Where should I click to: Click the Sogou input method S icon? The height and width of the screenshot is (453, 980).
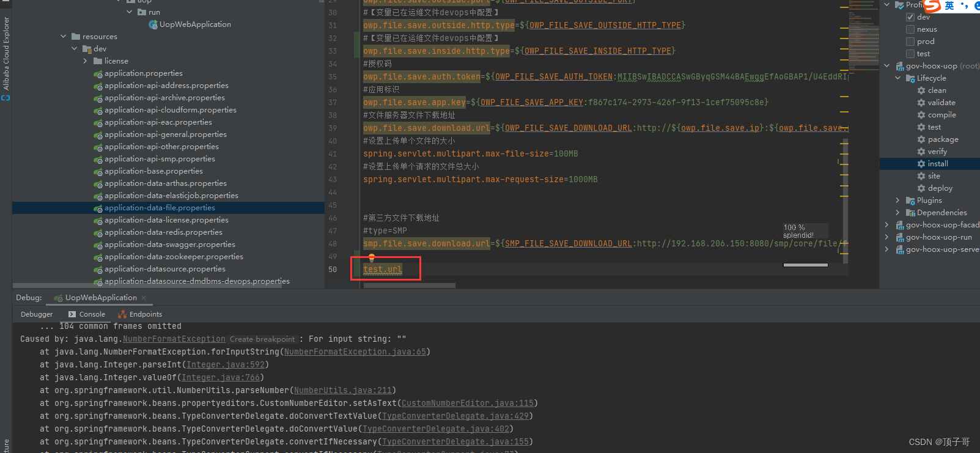coord(932,6)
